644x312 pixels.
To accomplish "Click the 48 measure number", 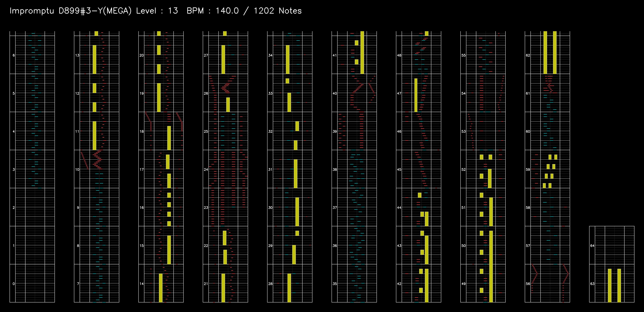I will tap(399, 55).
